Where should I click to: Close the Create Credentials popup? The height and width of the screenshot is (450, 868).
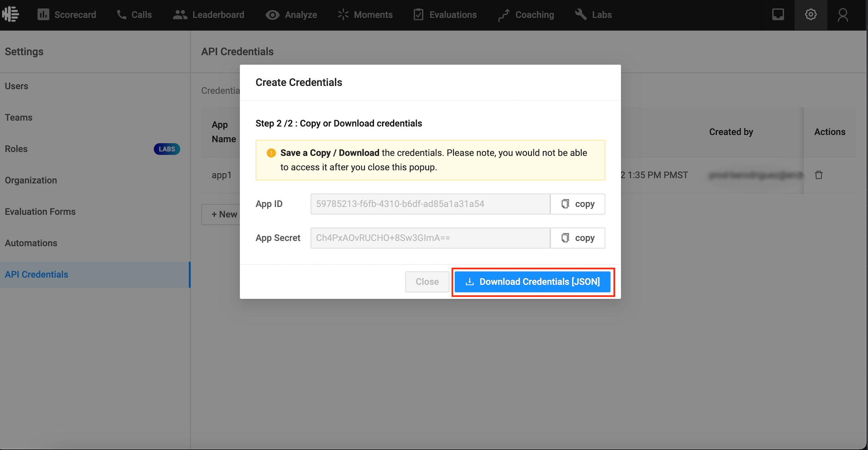pyautogui.click(x=427, y=282)
